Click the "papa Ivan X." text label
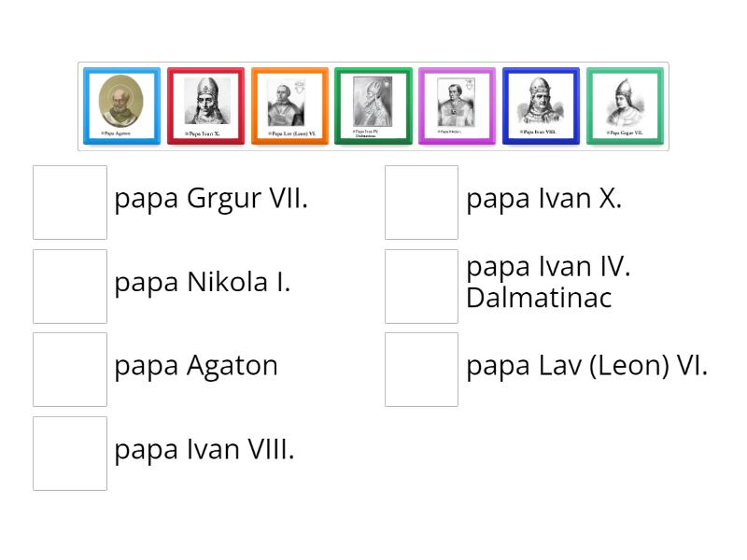This screenshot has width=747, height=560. [x=543, y=199]
